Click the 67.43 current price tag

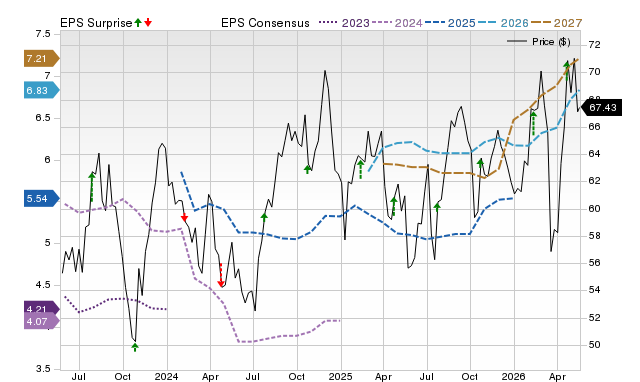(600, 108)
